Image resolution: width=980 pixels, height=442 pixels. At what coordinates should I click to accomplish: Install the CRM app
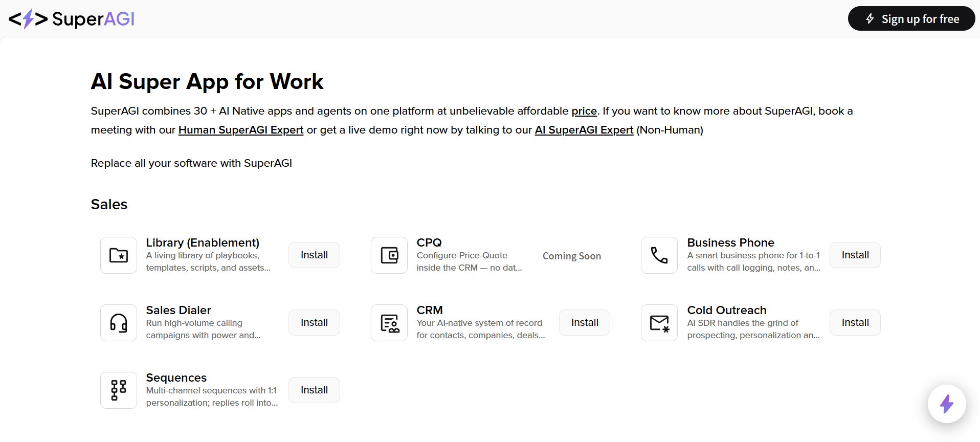pos(584,322)
